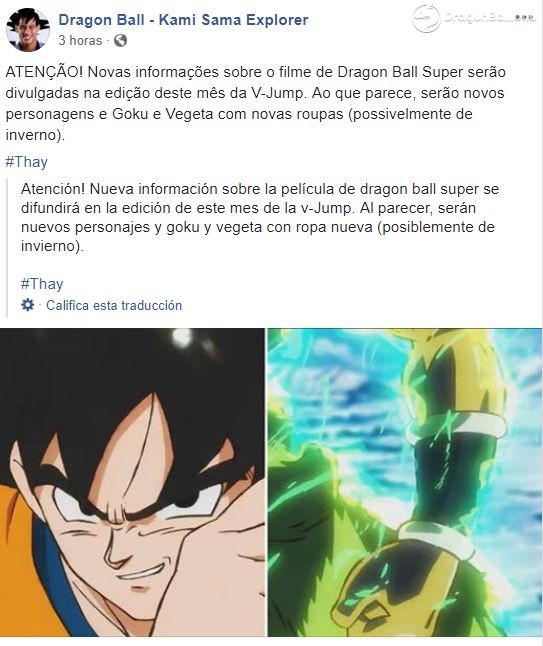543x646 pixels.
Task: Open the Dragon Ball - Kami Sama Explorer page
Action: click(183, 20)
